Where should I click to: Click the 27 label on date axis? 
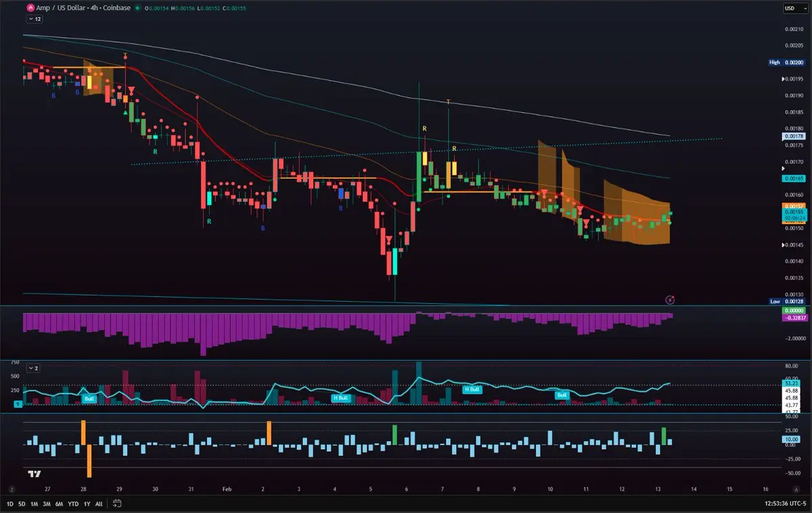pos(47,489)
